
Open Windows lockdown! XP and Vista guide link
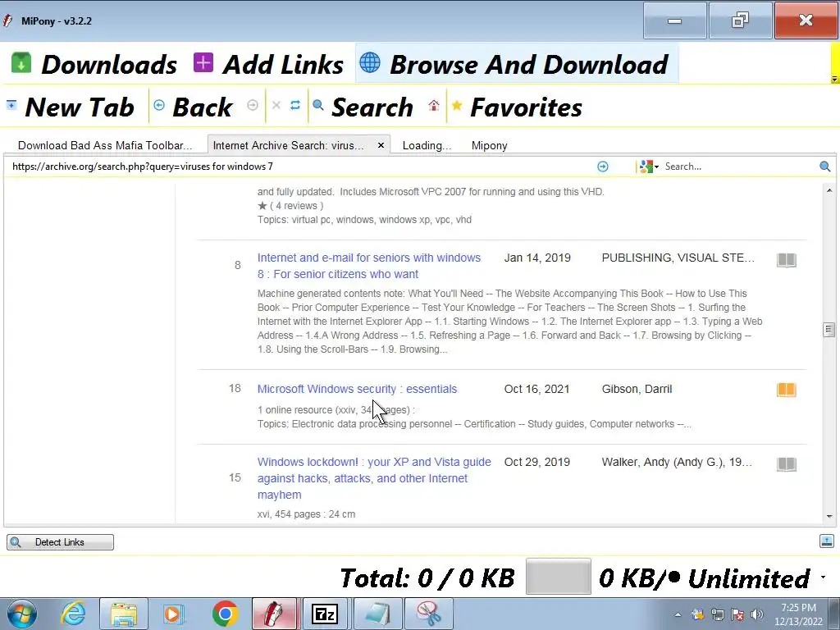point(374,478)
